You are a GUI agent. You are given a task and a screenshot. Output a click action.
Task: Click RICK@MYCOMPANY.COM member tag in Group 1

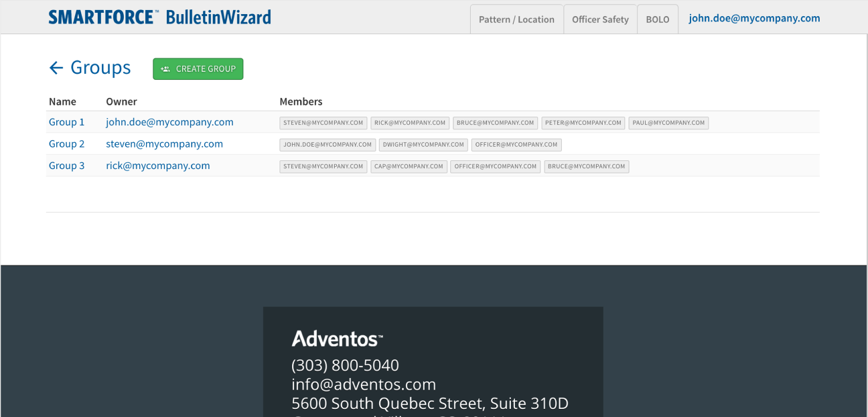tap(410, 123)
